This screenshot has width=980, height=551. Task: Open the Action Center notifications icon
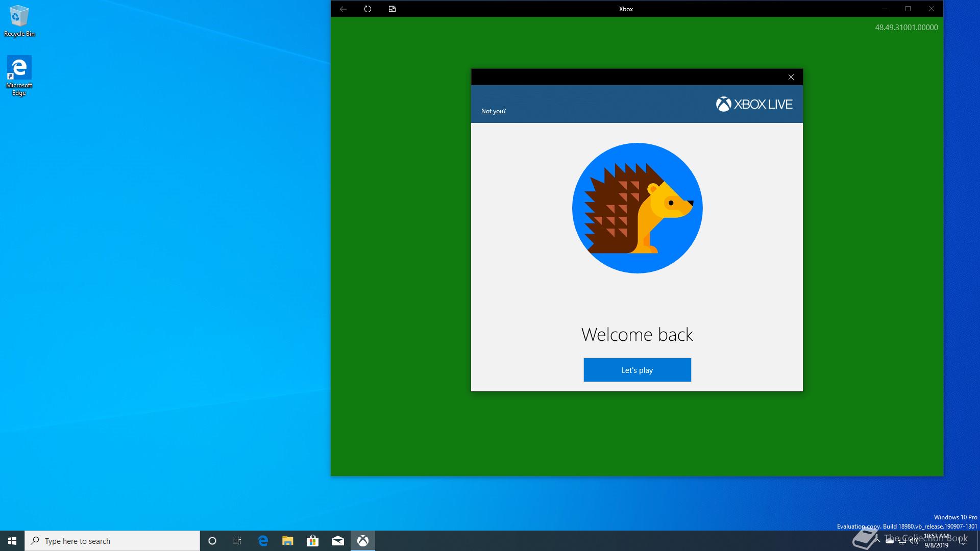(x=963, y=541)
